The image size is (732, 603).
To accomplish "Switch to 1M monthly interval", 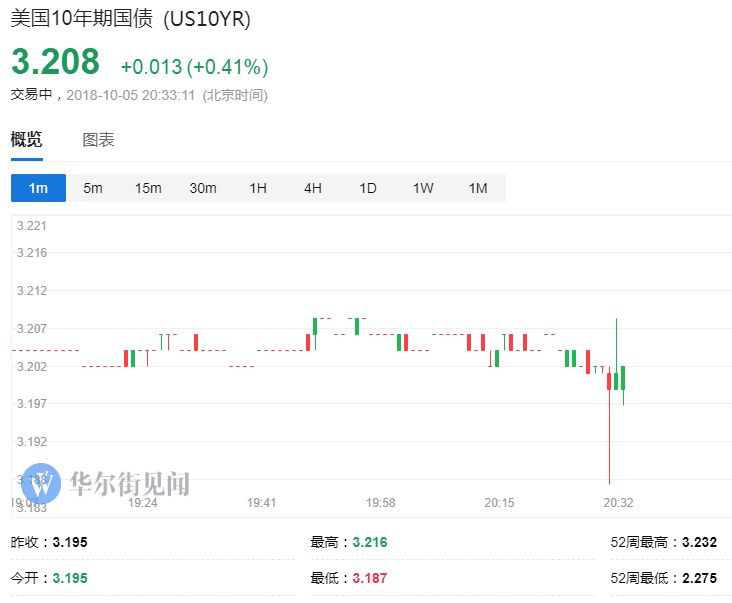I will [x=478, y=188].
